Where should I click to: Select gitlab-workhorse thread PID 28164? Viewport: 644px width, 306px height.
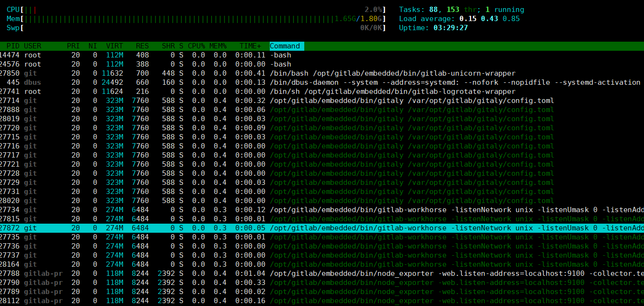[322, 264]
